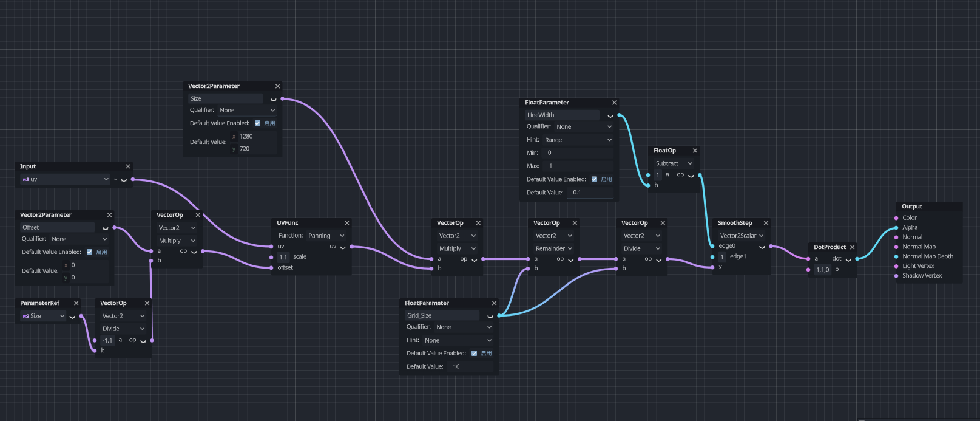Viewport: 980px width, 421px height.
Task: Toggle Default Value Enabled on Offset parameter
Action: point(89,252)
